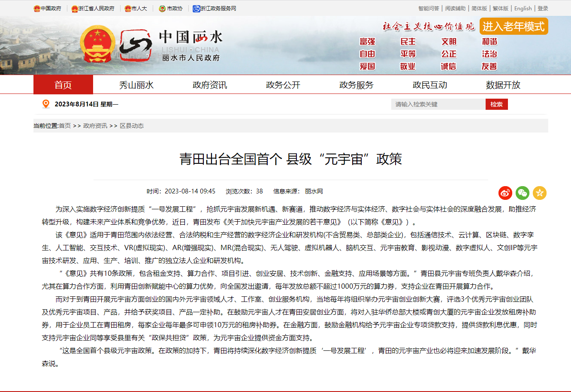Switch to 繁体版 traditional Chinese
571x392 pixels.
click(501, 9)
